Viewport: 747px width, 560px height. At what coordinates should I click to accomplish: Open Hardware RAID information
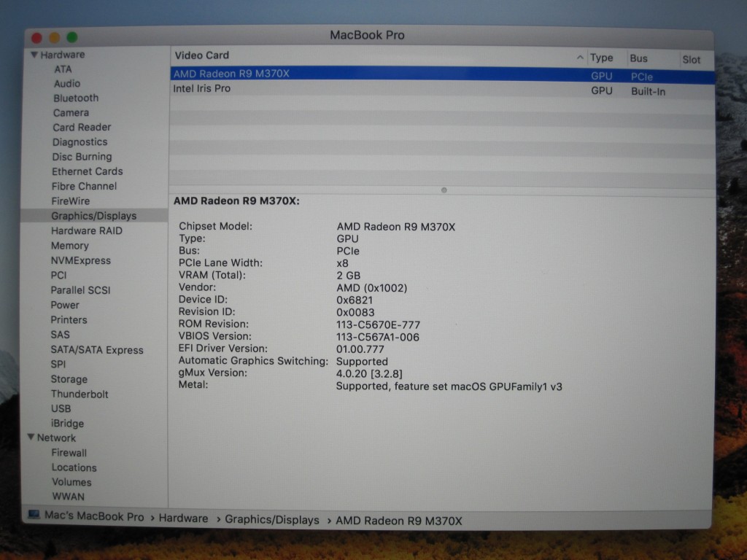(x=87, y=230)
